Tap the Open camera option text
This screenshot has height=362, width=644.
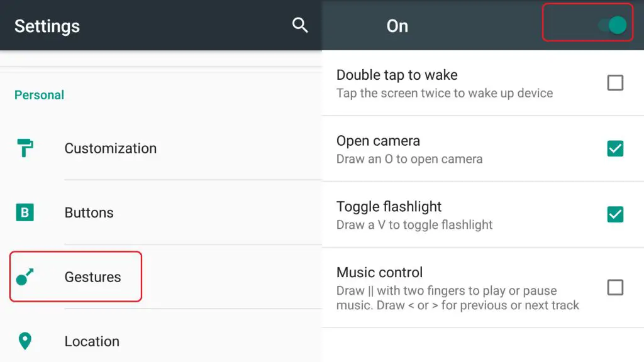coord(378,141)
